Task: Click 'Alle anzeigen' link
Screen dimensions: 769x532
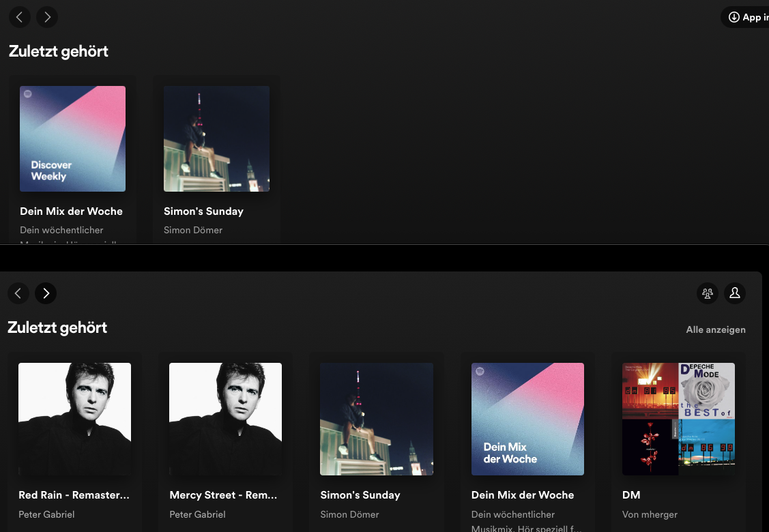Action: [716, 329]
